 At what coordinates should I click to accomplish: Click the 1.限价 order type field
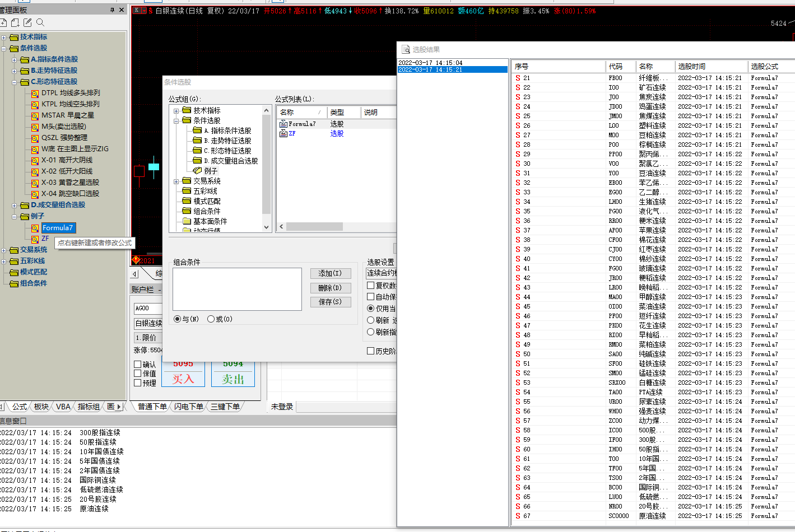(148, 338)
